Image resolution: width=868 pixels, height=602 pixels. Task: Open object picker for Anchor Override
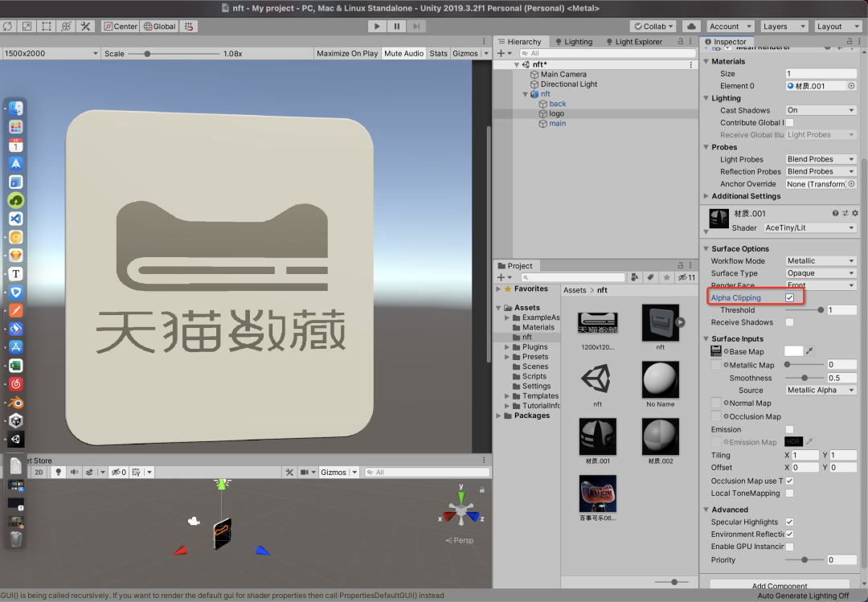pos(851,184)
